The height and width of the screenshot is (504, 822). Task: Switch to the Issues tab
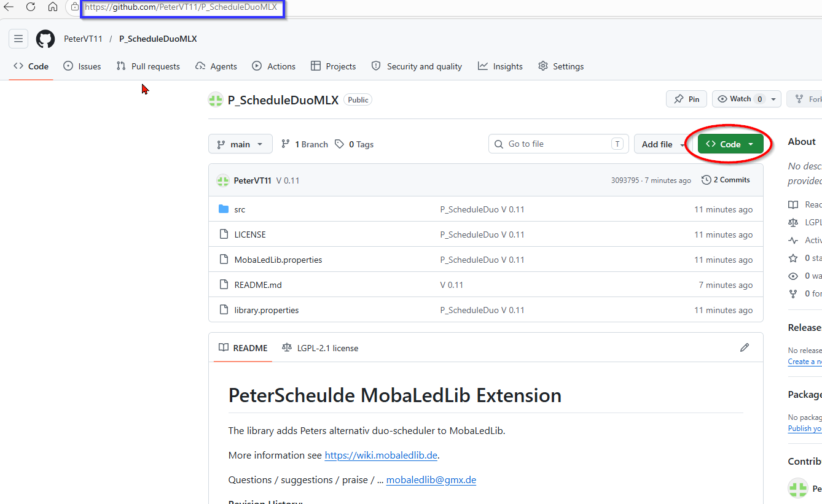coord(82,66)
